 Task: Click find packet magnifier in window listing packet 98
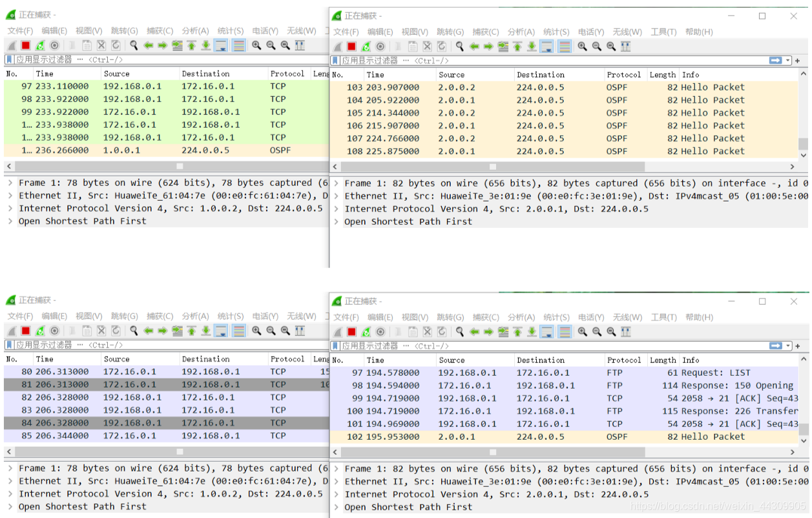(x=134, y=45)
